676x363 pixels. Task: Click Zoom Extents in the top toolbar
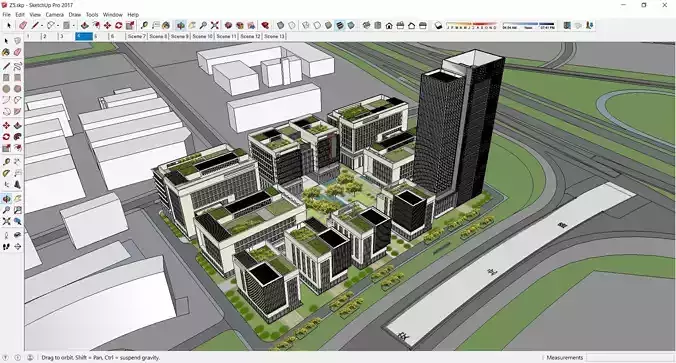coord(214,25)
